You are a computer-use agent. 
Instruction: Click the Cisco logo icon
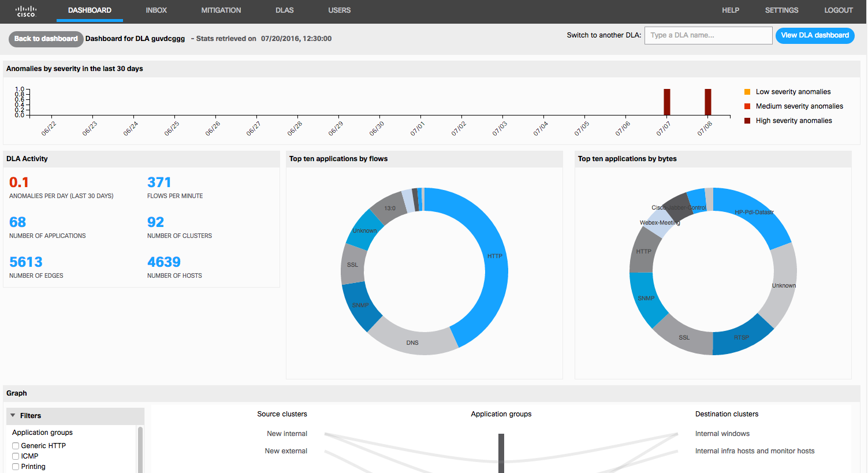point(25,11)
